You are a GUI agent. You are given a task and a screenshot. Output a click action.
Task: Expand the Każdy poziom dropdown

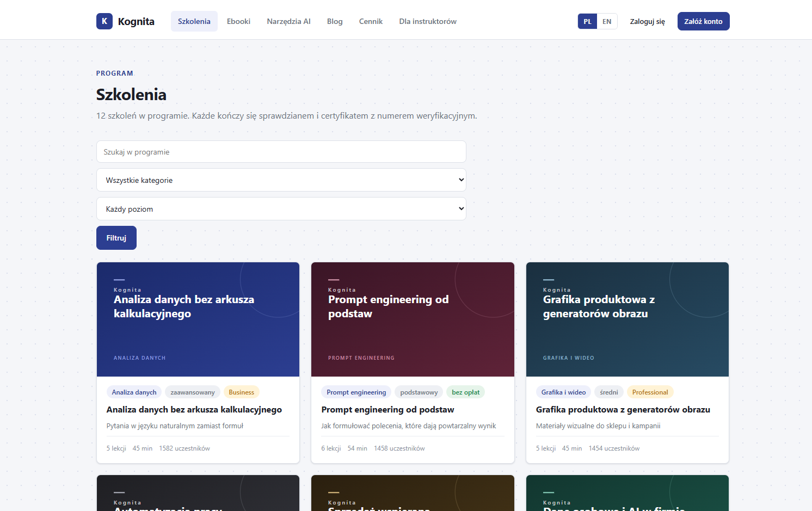click(x=281, y=209)
